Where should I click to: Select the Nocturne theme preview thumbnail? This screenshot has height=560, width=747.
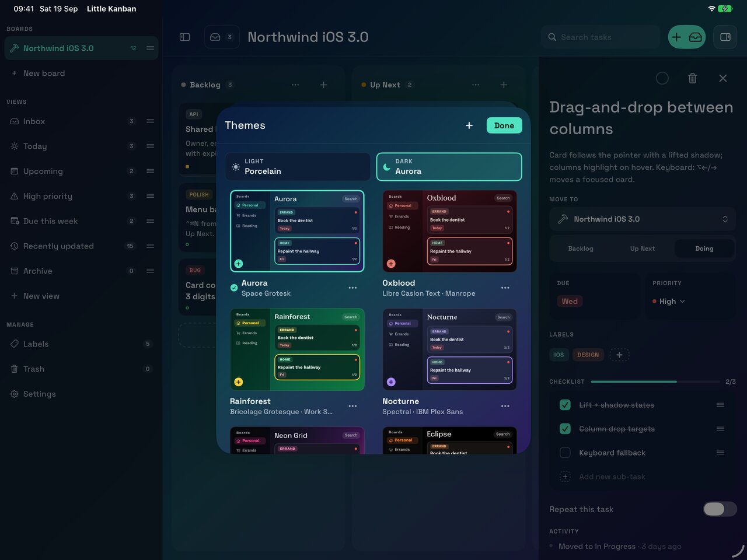[450, 349]
